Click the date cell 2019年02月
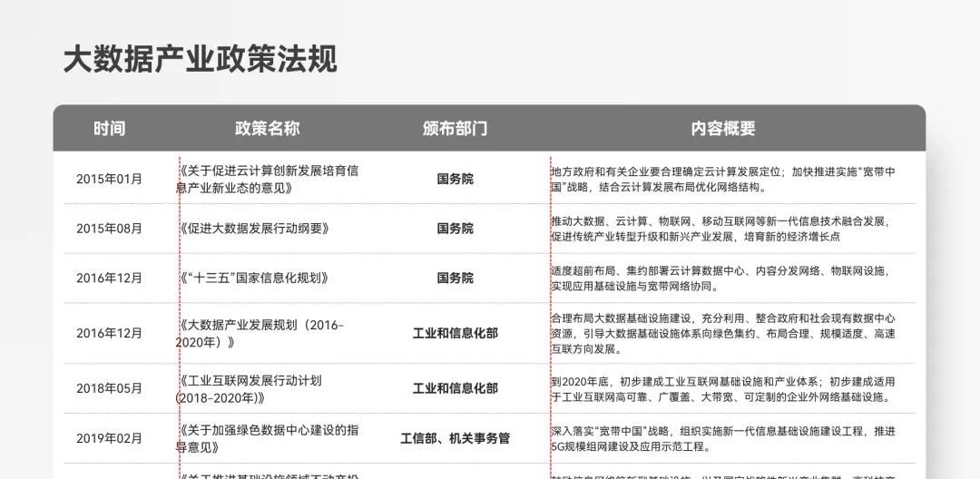980x479 pixels. 110,438
